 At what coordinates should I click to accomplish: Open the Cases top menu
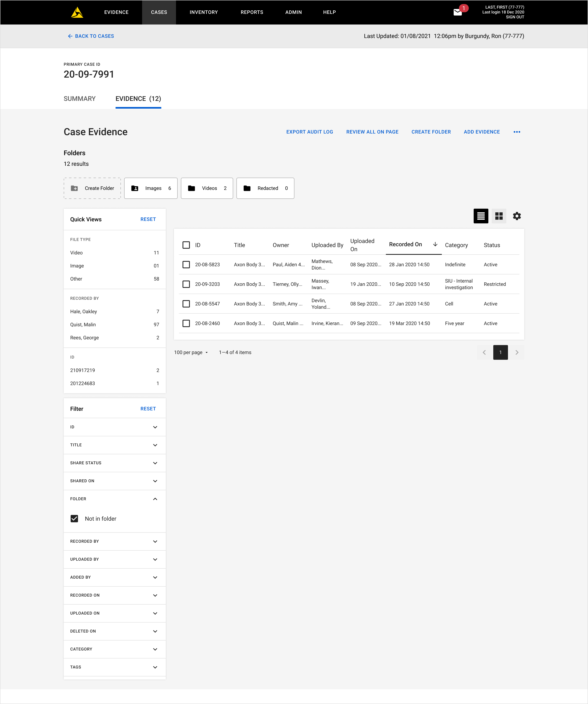(x=159, y=12)
